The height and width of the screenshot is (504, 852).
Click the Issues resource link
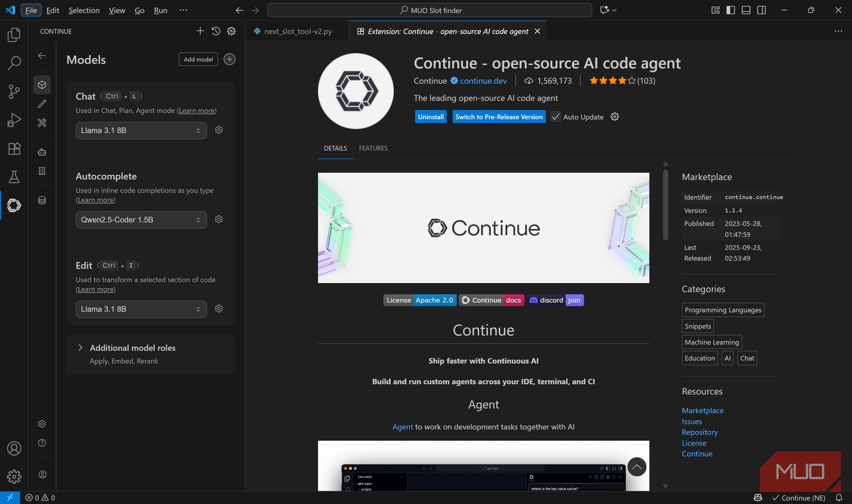point(692,421)
